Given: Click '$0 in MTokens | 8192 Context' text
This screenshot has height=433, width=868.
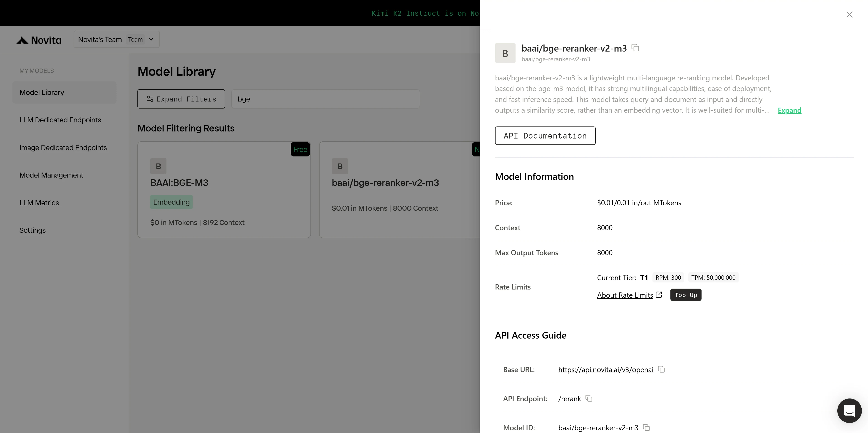Looking at the screenshot, I should (197, 222).
